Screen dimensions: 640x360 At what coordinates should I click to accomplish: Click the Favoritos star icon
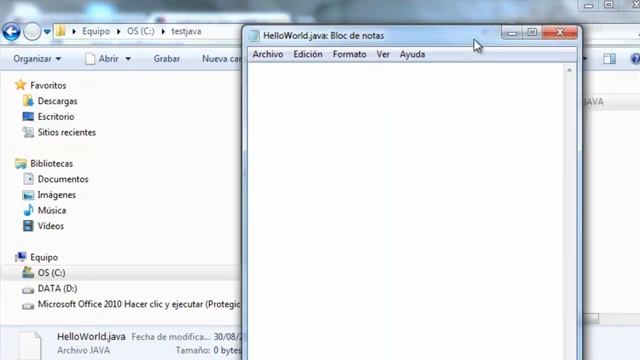20,85
